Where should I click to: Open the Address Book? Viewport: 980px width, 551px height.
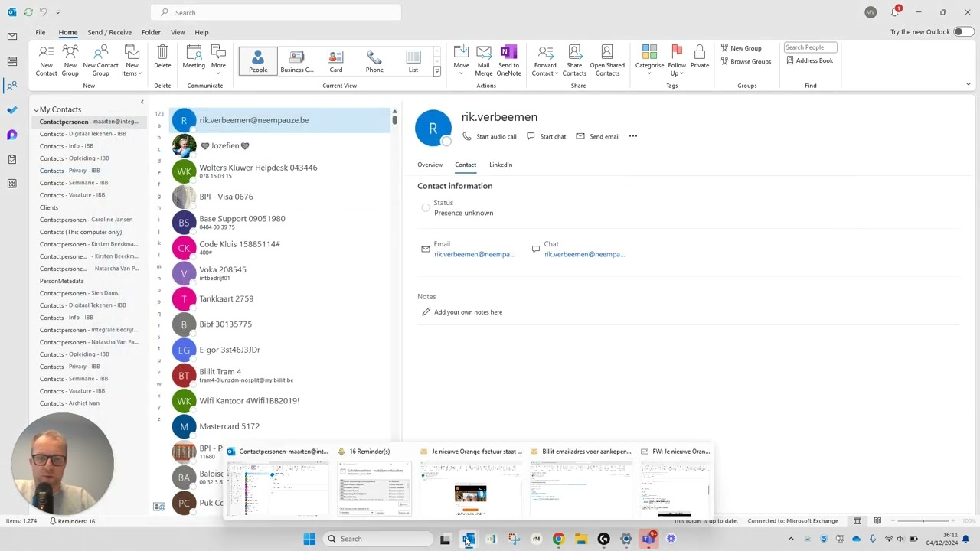pos(809,60)
